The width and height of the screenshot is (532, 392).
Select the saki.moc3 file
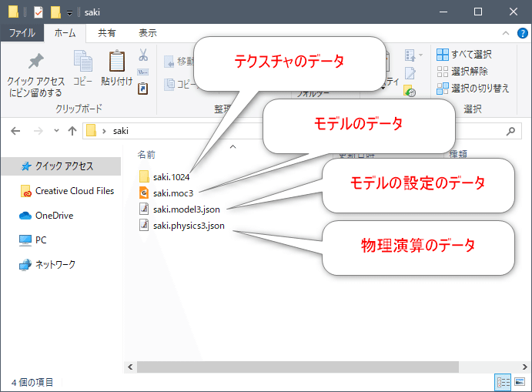(166, 193)
